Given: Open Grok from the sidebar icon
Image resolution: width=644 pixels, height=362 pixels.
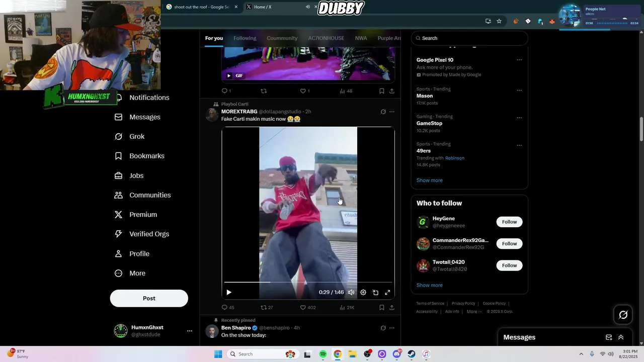Looking at the screenshot, I should pos(118,137).
